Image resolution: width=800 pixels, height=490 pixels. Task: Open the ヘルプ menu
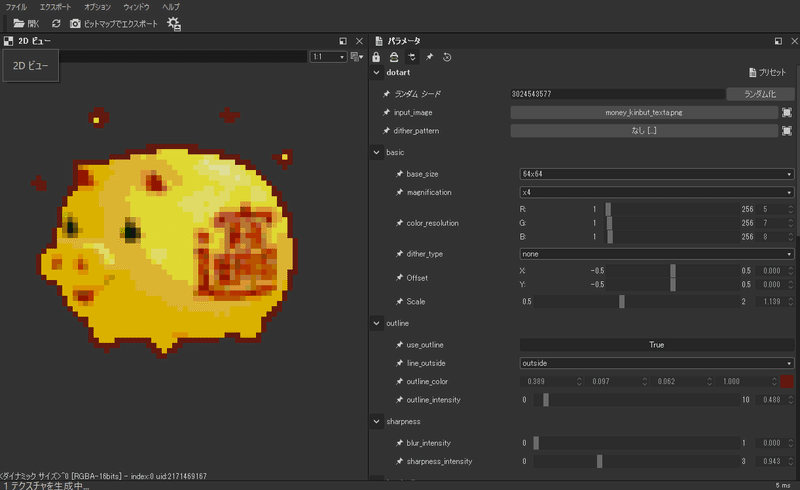pyautogui.click(x=170, y=7)
